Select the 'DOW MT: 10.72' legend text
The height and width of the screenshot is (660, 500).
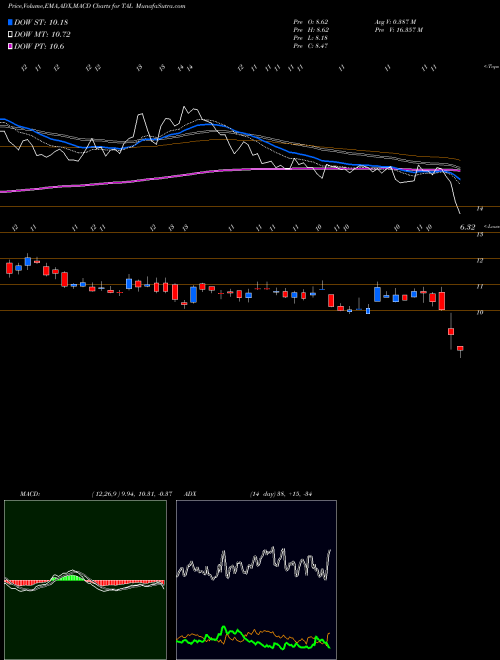[x=42, y=35]
